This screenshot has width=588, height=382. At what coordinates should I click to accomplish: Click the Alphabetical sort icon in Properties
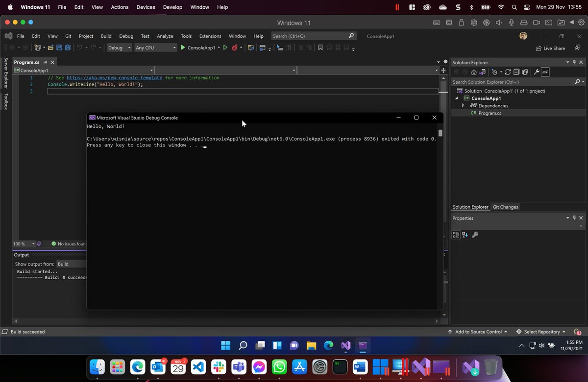click(465, 235)
